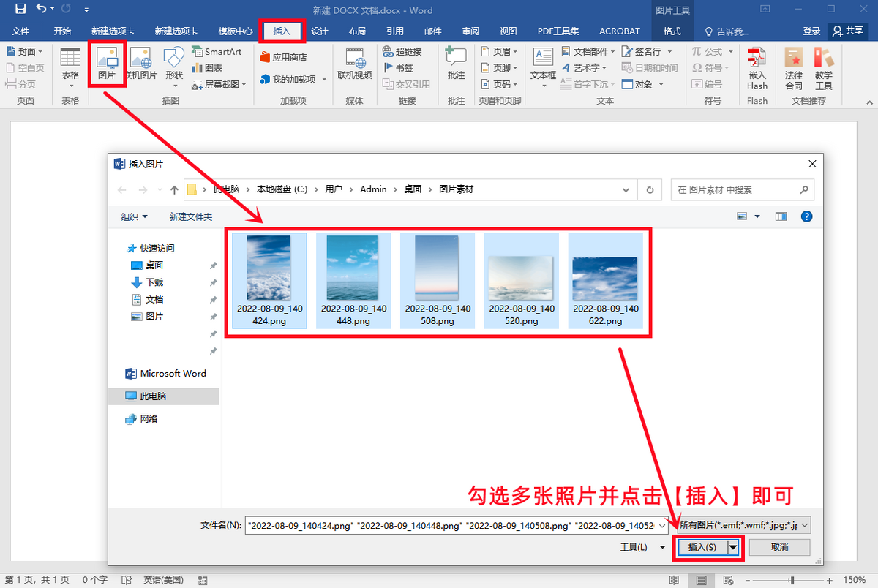The width and height of the screenshot is (878, 588).
Task: Switch to the Home 开始 tab
Action: 62,31
